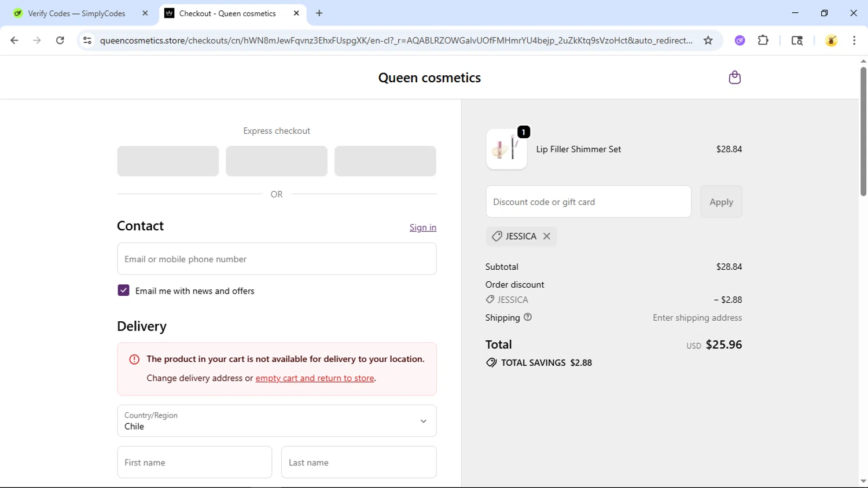The width and height of the screenshot is (868, 488).
Task: Close the Checkout Queen cosmetics tab
Action: click(296, 13)
